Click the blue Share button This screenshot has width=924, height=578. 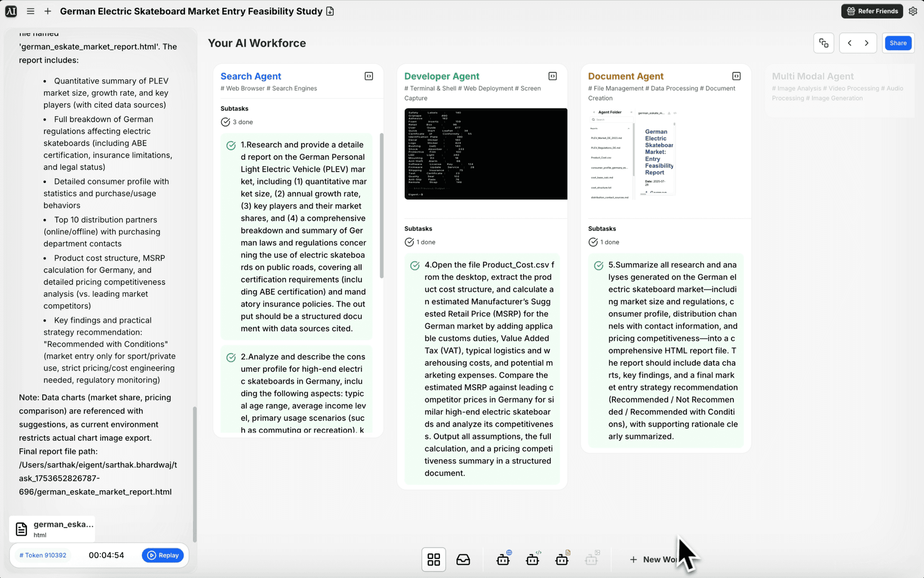898,43
